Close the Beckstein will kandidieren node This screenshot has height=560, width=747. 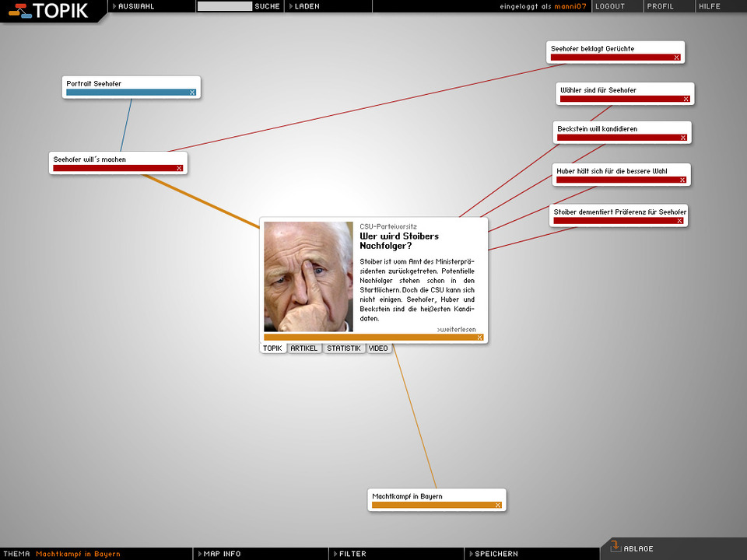(x=683, y=138)
